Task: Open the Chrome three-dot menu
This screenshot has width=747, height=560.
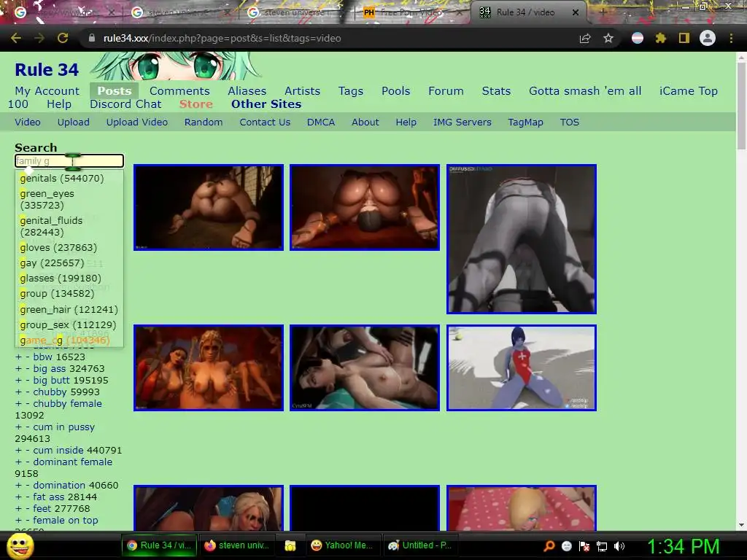Action: (x=731, y=38)
